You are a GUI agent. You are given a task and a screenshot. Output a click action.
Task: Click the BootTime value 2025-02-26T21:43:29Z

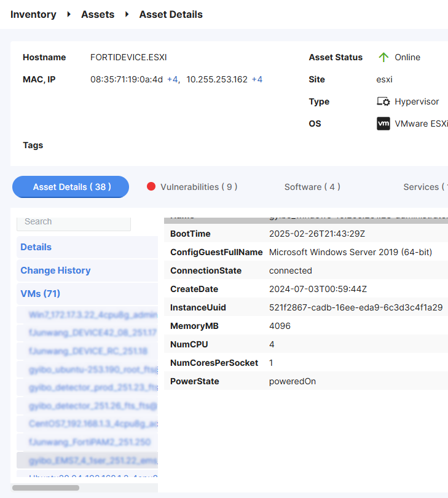point(317,234)
